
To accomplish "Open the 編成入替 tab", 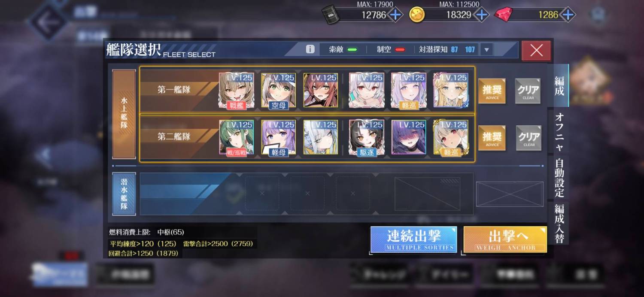I will (x=559, y=223).
